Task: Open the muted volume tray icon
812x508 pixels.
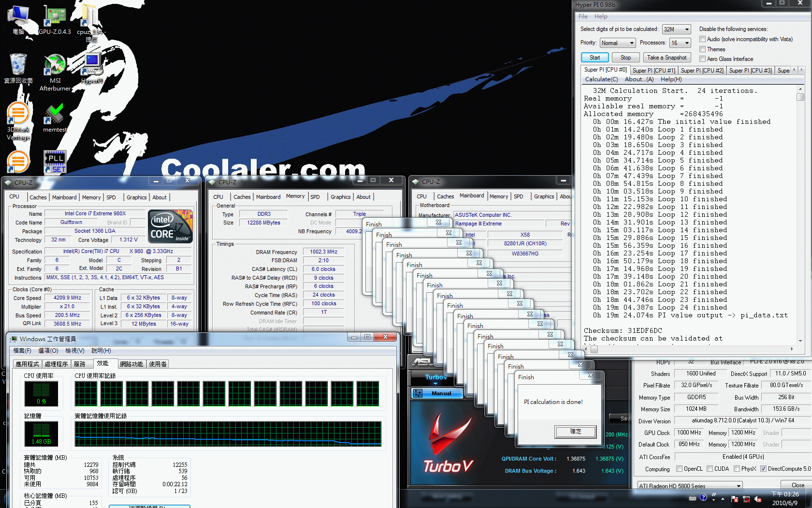Action: (x=758, y=499)
